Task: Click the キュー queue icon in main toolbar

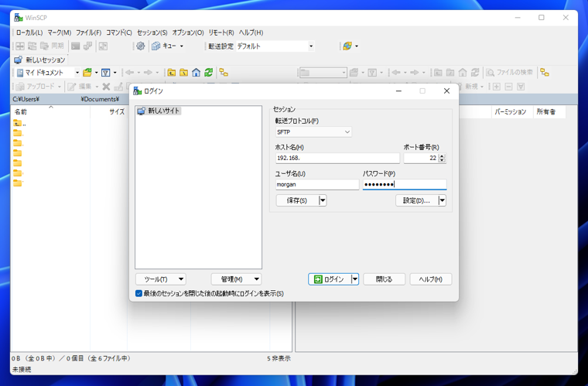Action: (x=156, y=46)
